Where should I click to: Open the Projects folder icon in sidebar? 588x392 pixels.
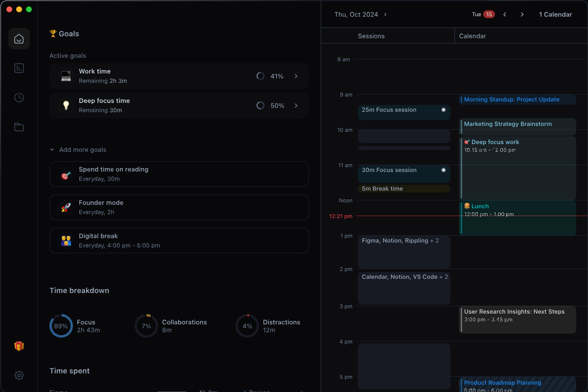pos(19,127)
